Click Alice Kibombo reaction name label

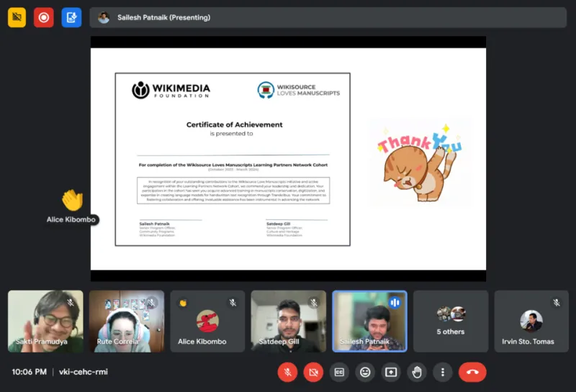(71, 219)
